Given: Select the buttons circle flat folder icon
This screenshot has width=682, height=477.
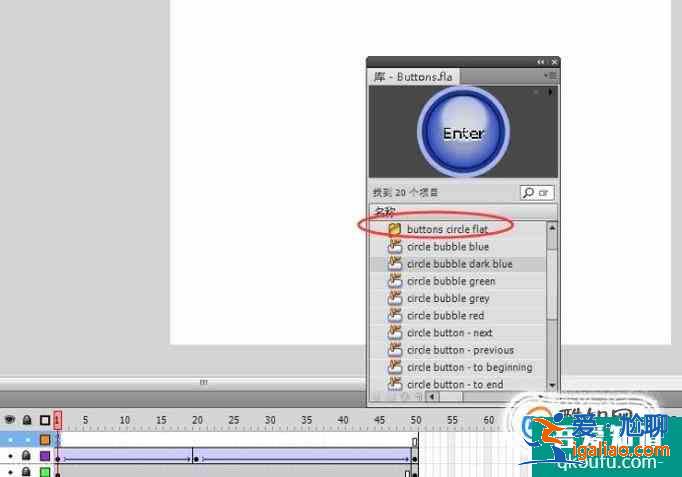Looking at the screenshot, I should pyautogui.click(x=394, y=229).
